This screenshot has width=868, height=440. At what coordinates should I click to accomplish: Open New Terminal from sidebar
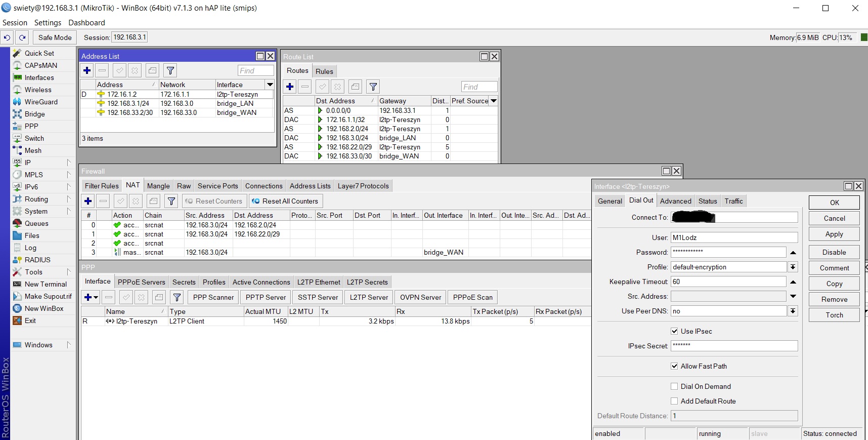point(46,284)
